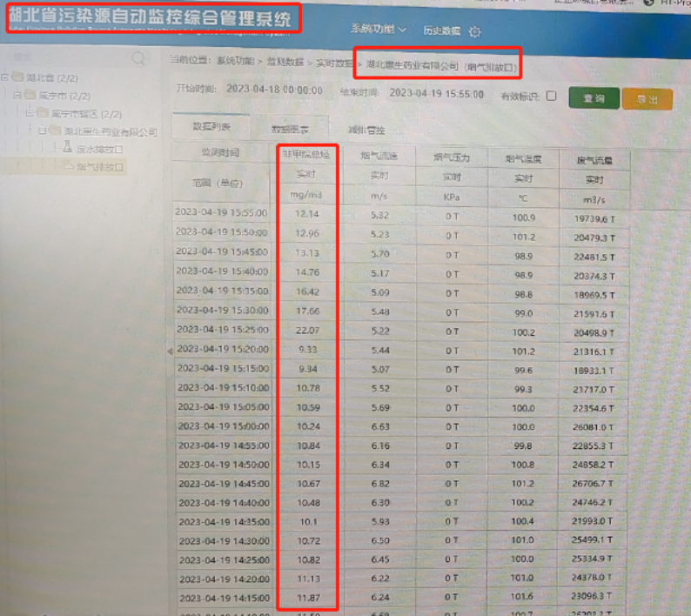
Task: Switch to the 数据图表 tab
Action: [289, 127]
